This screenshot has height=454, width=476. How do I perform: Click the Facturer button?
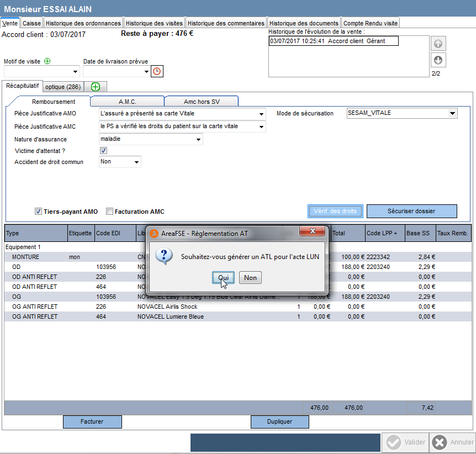pyautogui.click(x=92, y=421)
